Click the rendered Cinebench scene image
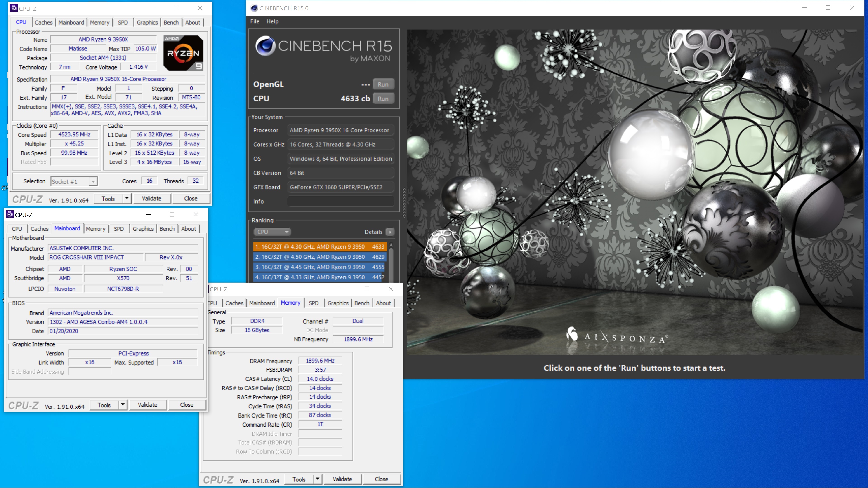Screen dimensions: 868x488 point(635,192)
